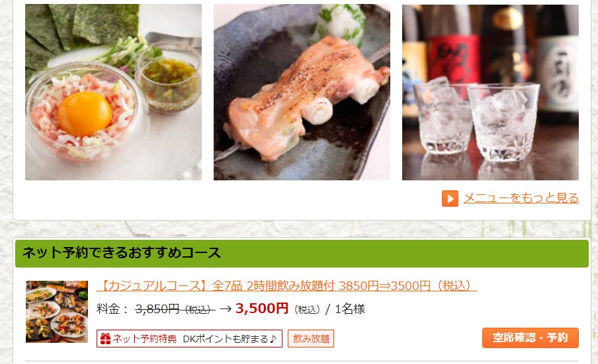This screenshot has width=598, height=364.
Task: Click the green onion sauce glass in photo
Action: click(169, 79)
